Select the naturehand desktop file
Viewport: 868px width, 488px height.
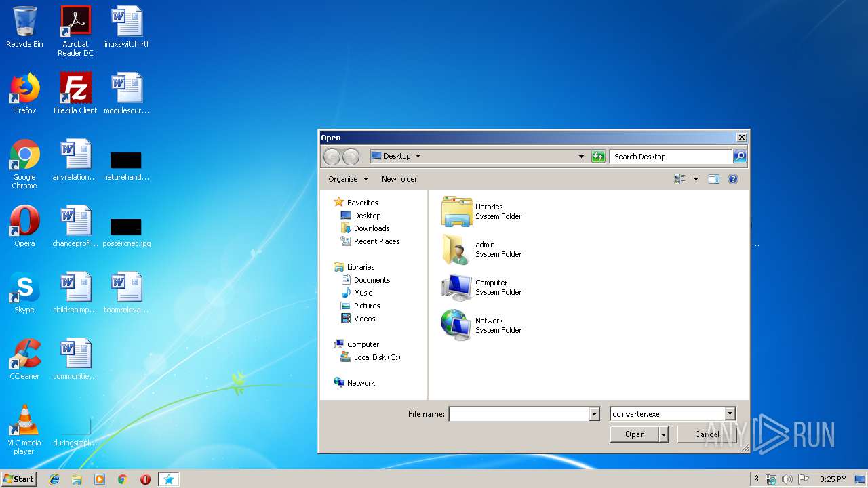[x=126, y=165]
